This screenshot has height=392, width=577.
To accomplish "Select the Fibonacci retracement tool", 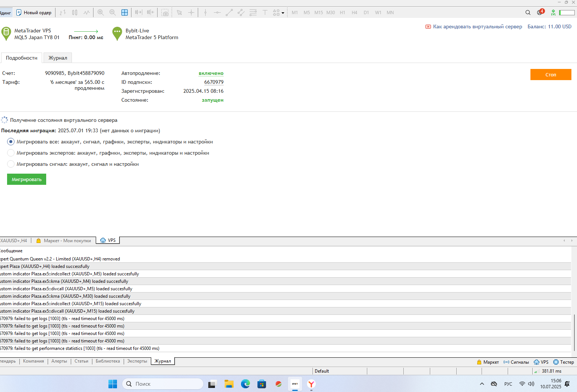I will 253,13.
